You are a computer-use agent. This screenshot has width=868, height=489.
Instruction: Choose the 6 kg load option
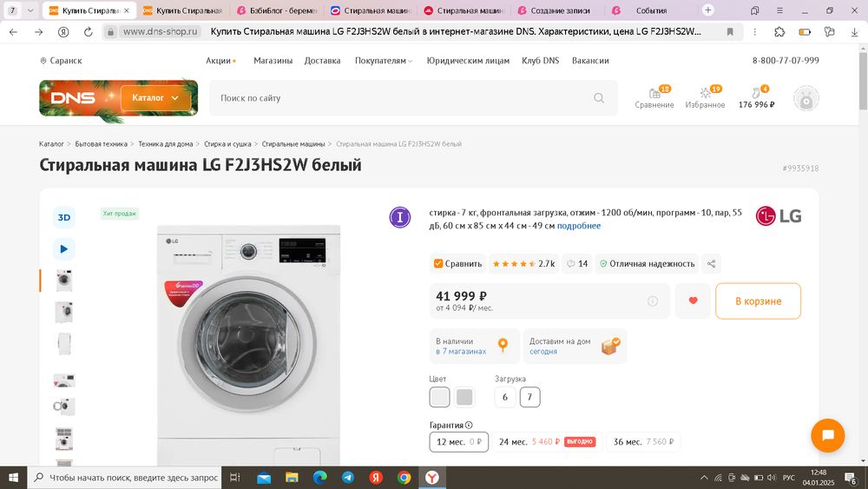(x=505, y=397)
